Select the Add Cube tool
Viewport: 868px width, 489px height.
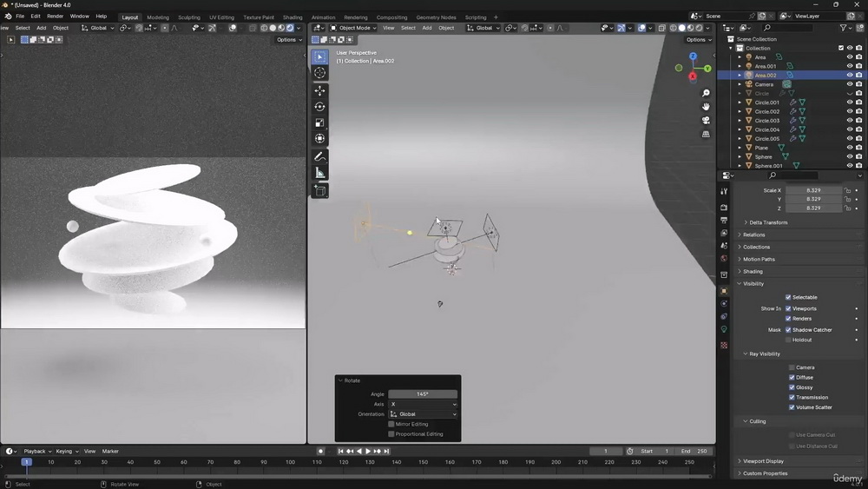click(x=320, y=191)
